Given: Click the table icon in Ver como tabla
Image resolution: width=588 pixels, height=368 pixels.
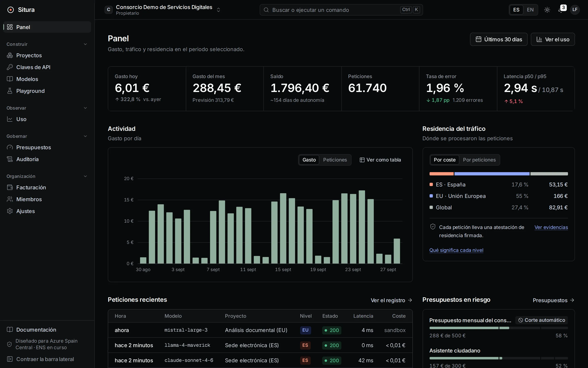Looking at the screenshot, I should pos(362,160).
